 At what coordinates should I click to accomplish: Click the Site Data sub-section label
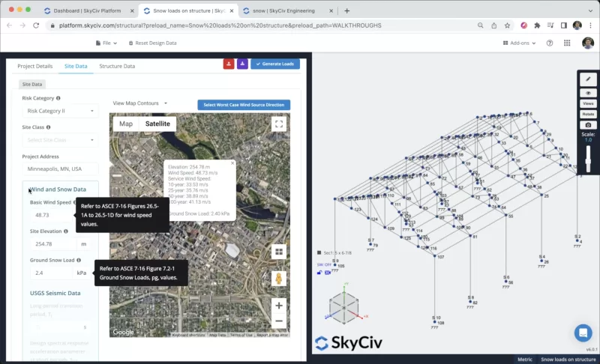(32, 85)
